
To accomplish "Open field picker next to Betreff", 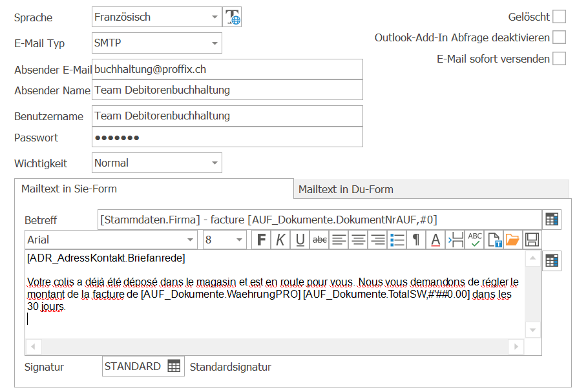I will (552, 220).
